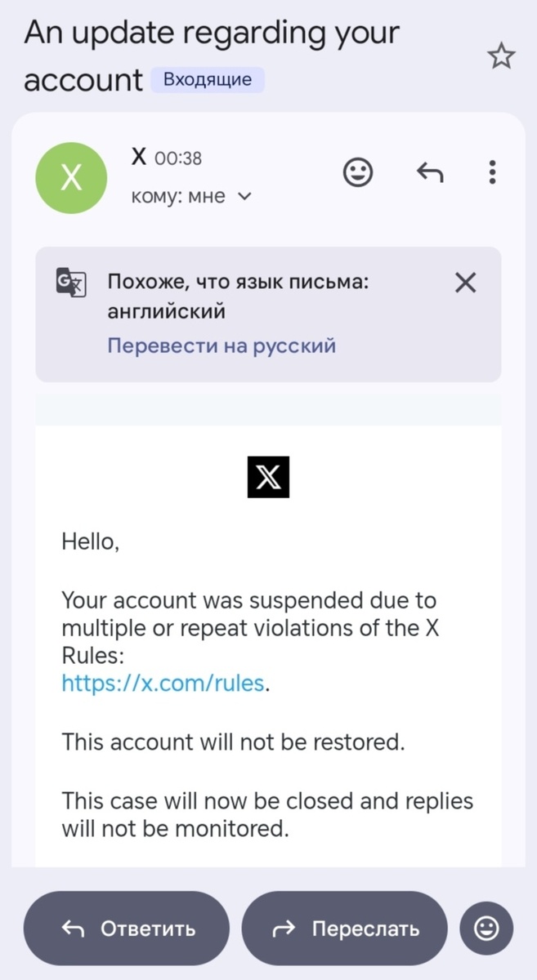Tap the emoji icon next to Переслать

point(486,928)
